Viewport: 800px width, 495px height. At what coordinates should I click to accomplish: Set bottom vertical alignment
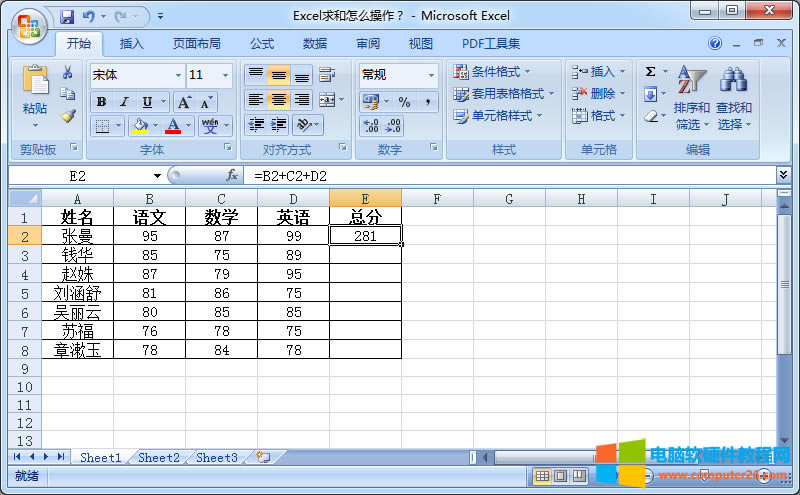coord(302,75)
